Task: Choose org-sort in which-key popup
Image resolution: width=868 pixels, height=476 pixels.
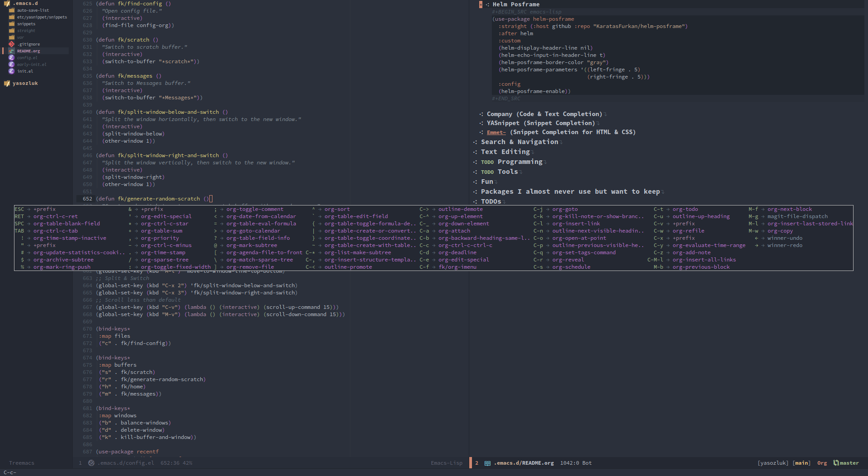Action: click(x=337, y=209)
